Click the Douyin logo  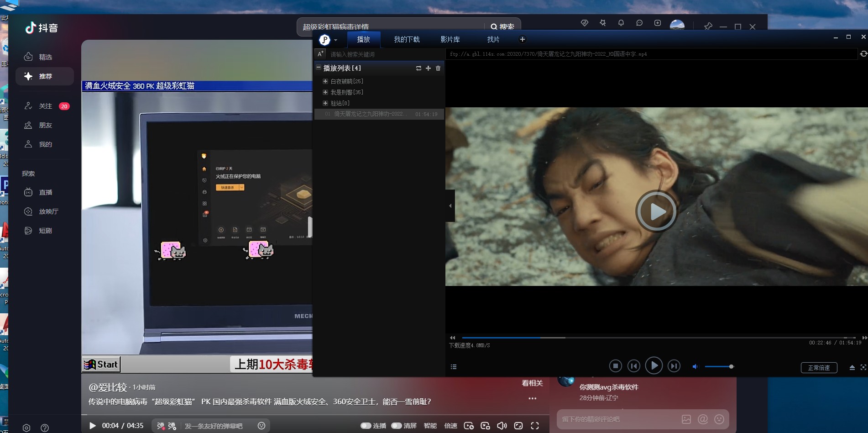point(42,28)
